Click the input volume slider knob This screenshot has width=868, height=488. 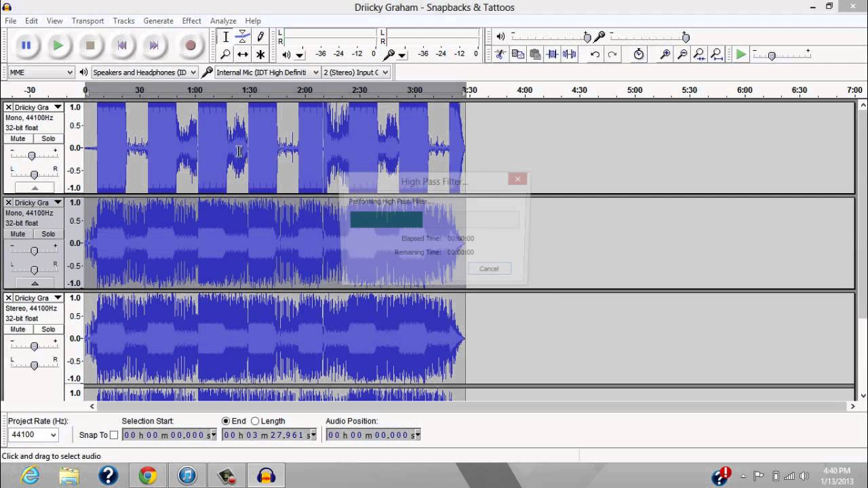pos(686,37)
